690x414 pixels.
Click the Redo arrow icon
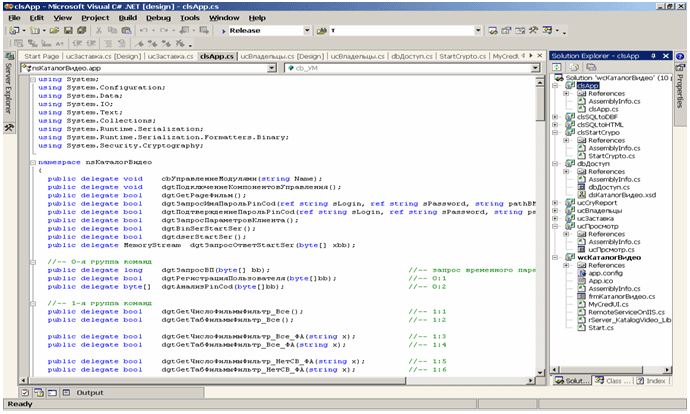pos(164,30)
